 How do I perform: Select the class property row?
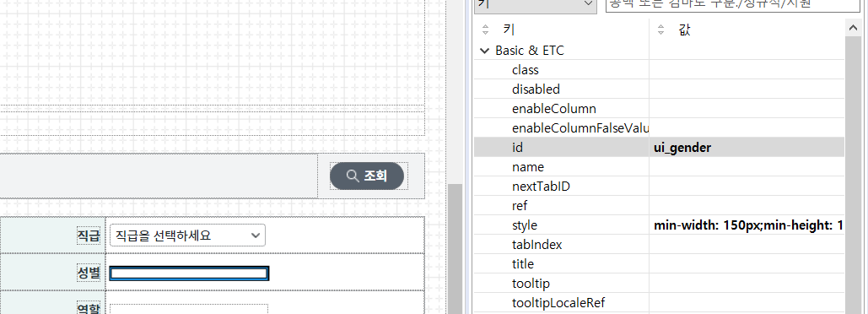[659, 70]
